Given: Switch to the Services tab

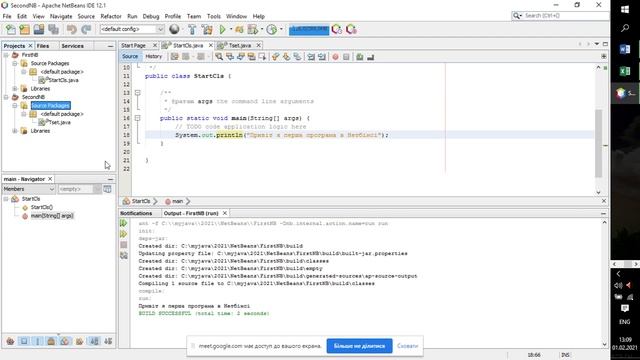Looking at the screenshot, I should (x=73, y=46).
